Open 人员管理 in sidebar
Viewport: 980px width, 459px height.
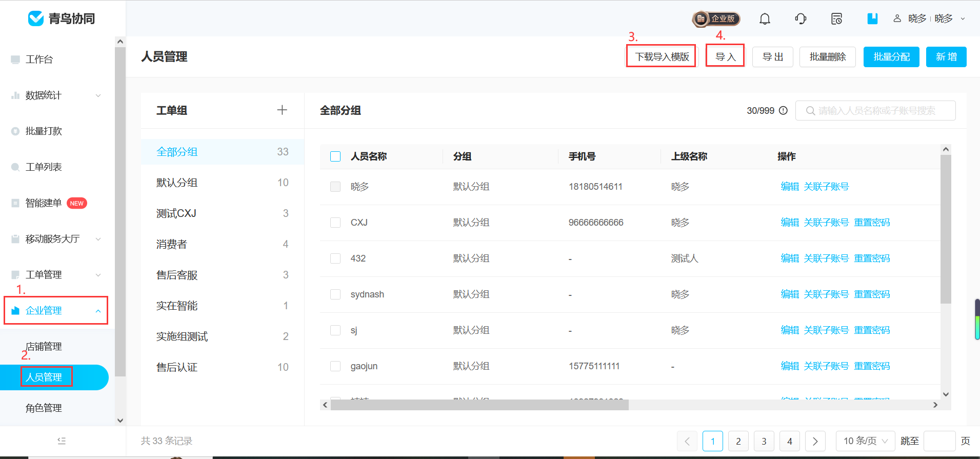tap(54, 377)
